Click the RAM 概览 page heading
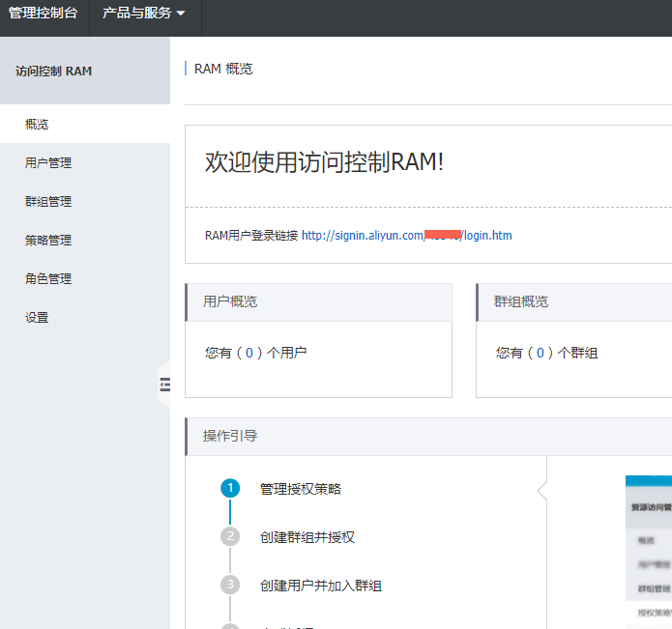The height and width of the screenshot is (629, 672). [223, 69]
